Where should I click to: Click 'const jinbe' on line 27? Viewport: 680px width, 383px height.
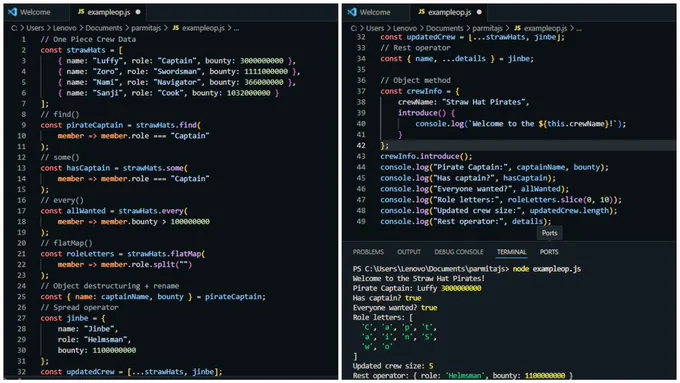coord(64,318)
